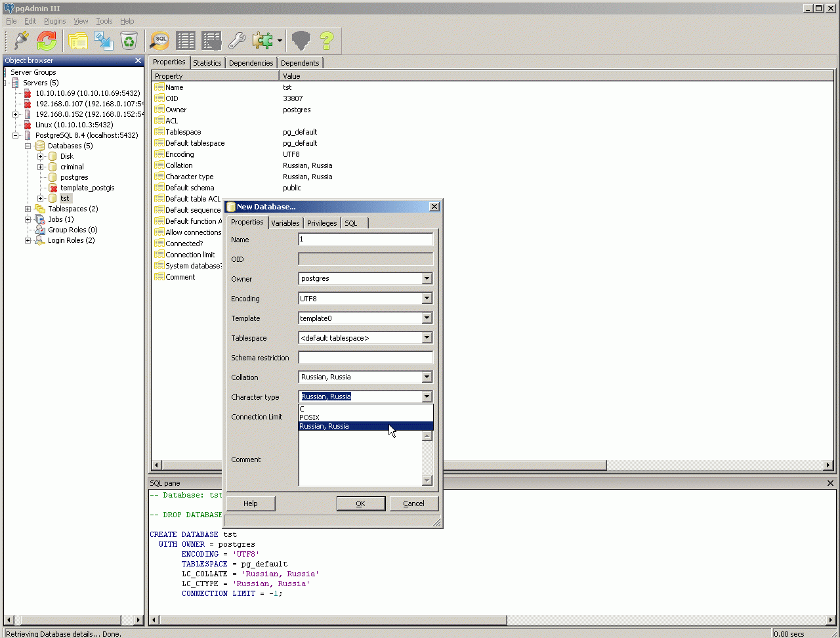Click the Schema restriction input field

pyautogui.click(x=366, y=358)
